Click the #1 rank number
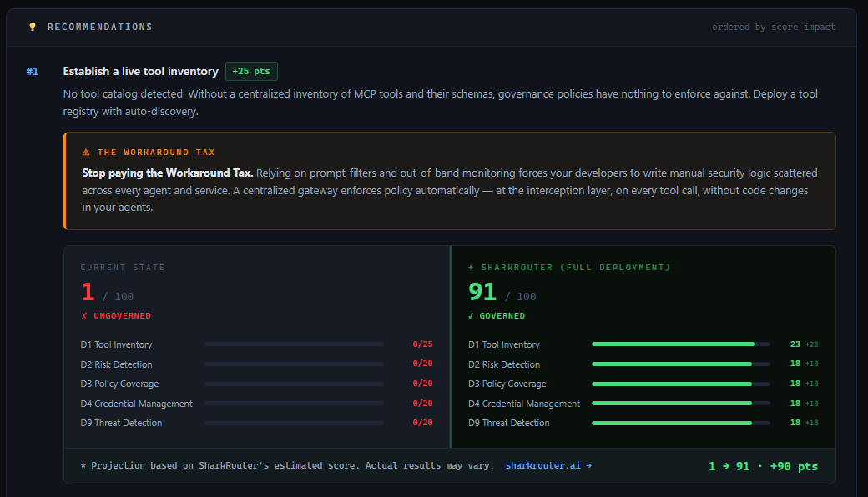Viewport: 868px width, 497px height. (33, 72)
